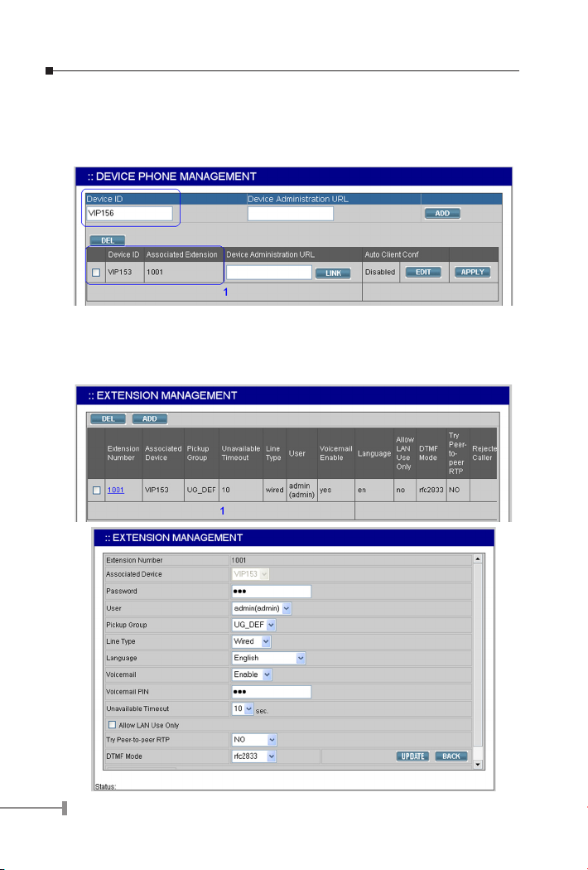Click the APPLY button in the VIP153 row
The width and height of the screenshot is (588, 870).
[x=473, y=272]
